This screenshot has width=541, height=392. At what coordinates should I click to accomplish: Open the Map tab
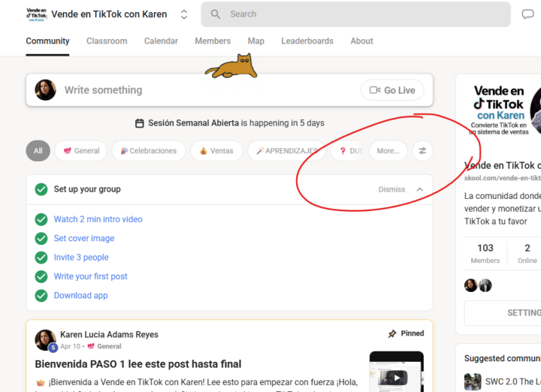(x=256, y=41)
